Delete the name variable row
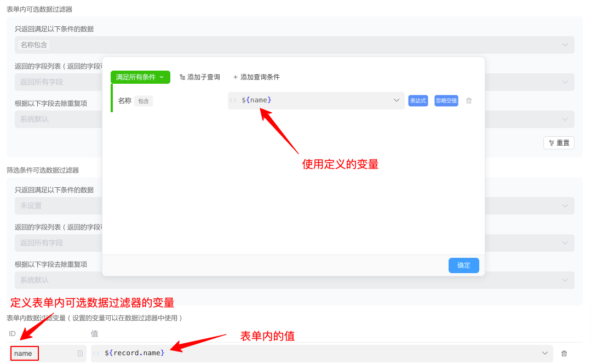Viewport: 591px width, 364px height. tap(564, 354)
